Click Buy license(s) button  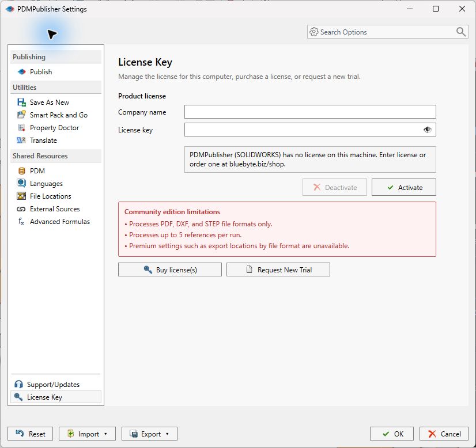(169, 269)
